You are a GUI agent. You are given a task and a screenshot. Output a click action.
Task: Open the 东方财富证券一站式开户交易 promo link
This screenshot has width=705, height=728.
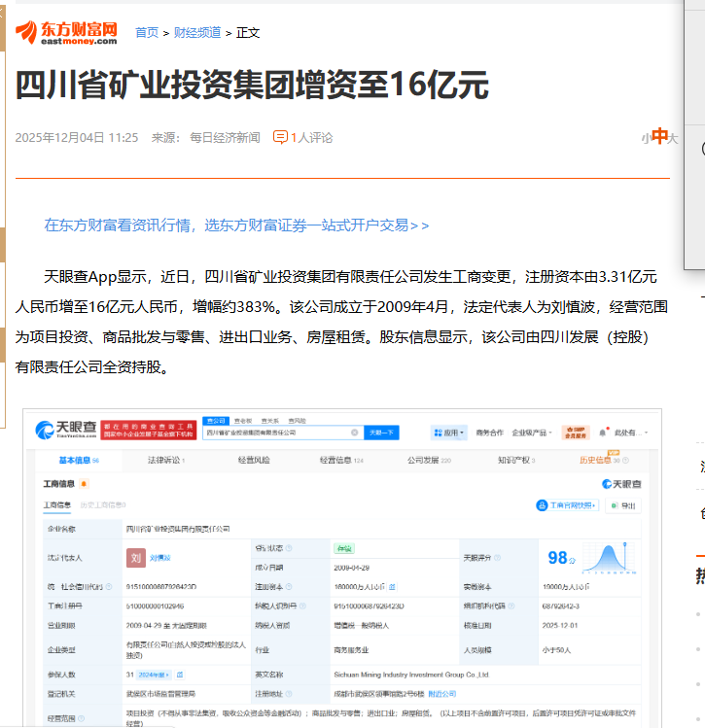tap(236, 225)
